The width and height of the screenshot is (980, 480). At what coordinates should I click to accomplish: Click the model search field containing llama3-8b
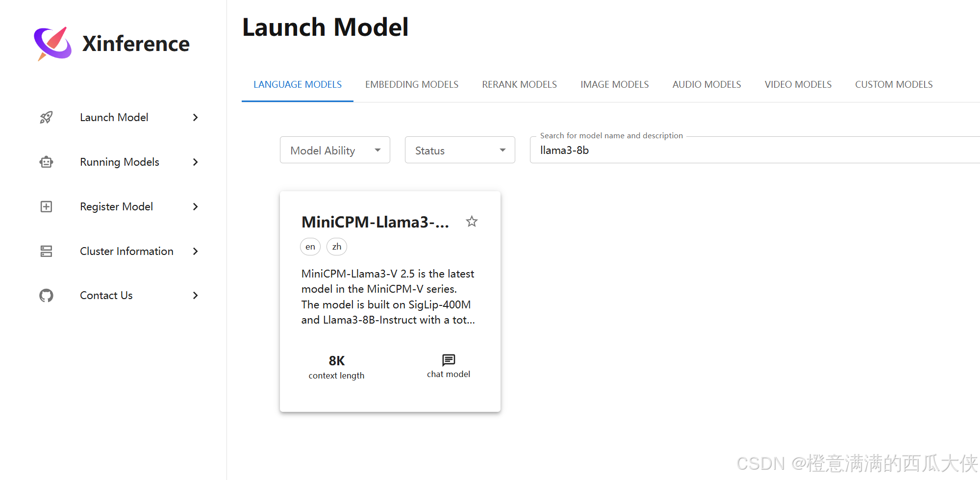tap(755, 150)
